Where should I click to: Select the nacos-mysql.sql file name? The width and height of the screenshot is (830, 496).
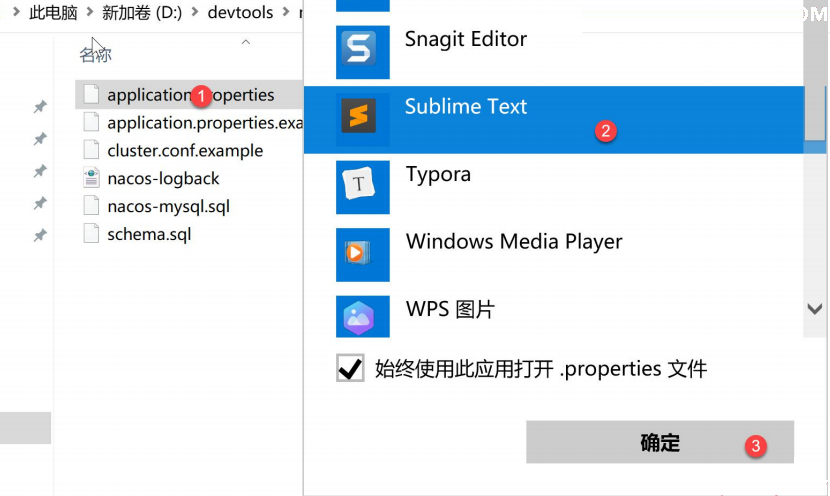pyautogui.click(x=168, y=206)
